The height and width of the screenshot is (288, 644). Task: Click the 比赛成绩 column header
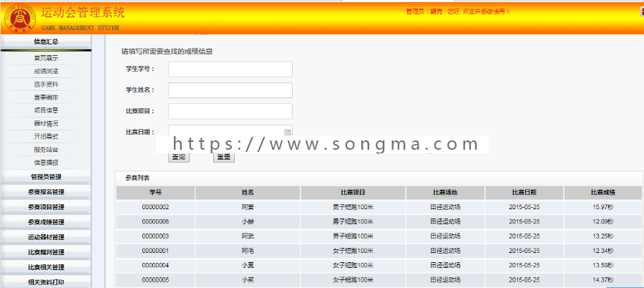(603, 193)
